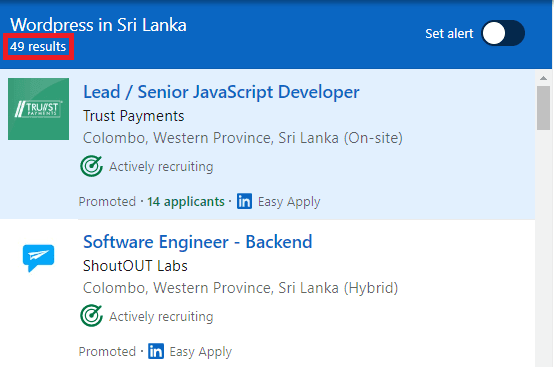Open Lead / Senior JavaScript Developer job
This screenshot has height=367, width=554.
[x=221, y=92]
